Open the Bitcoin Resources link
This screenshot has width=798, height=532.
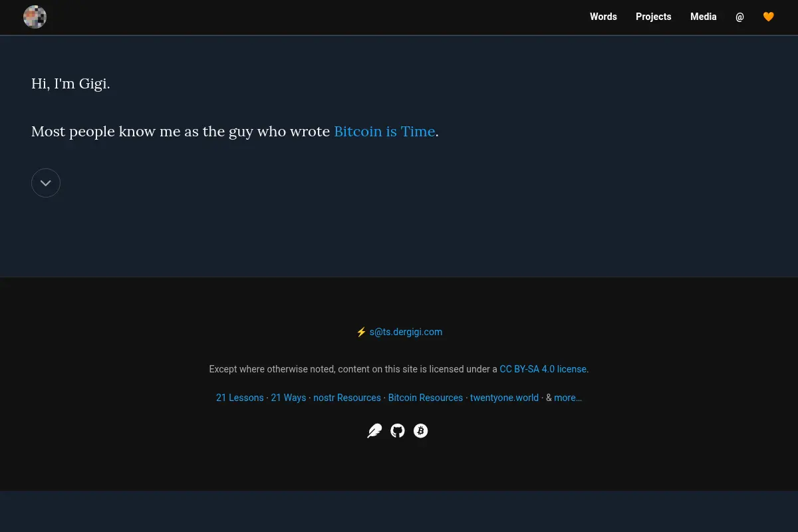[426, 398]
